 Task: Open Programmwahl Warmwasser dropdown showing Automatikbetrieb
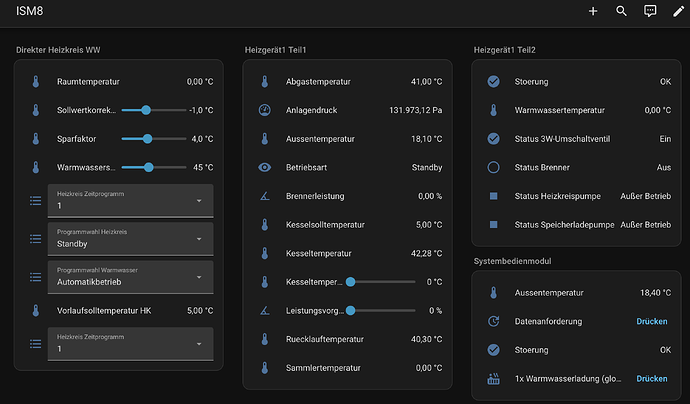tap(131, 277)
